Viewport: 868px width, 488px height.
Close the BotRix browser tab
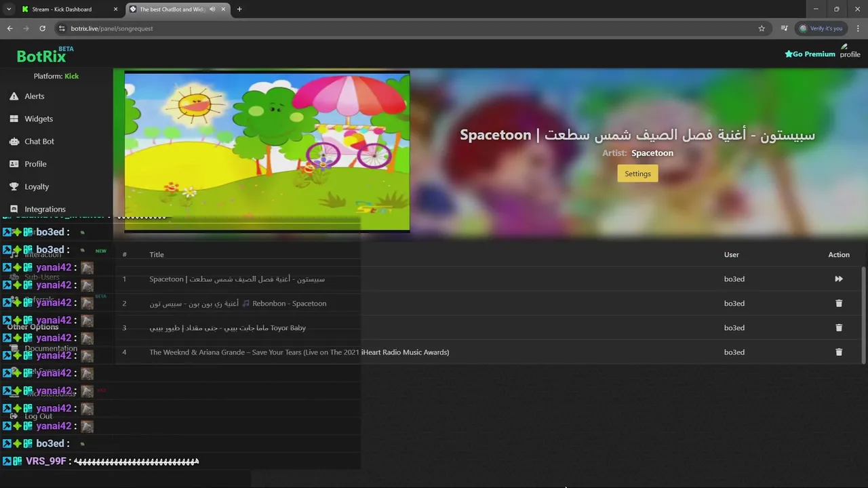[x=223, y=9]
